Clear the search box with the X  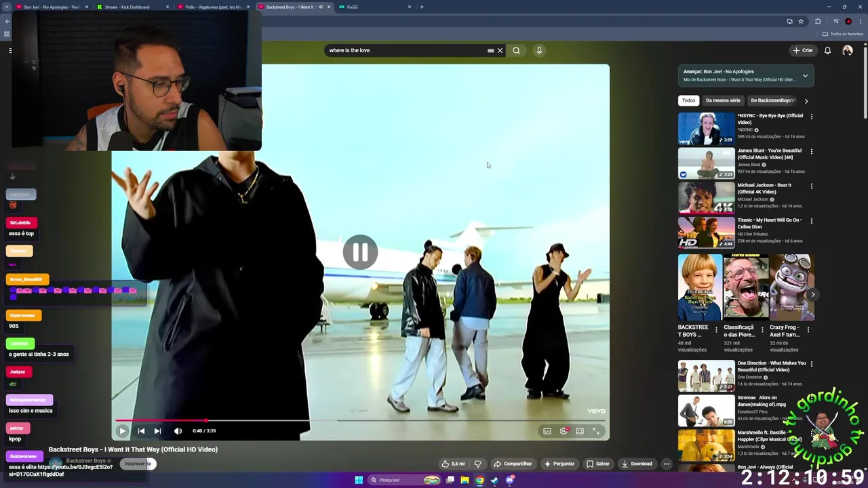tap(500, 50)
